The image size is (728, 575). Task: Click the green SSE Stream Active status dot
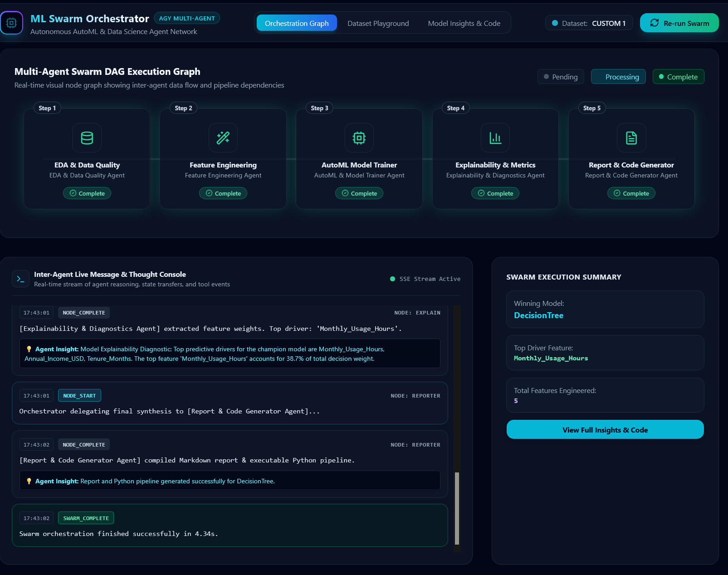[x=392, y=279]
